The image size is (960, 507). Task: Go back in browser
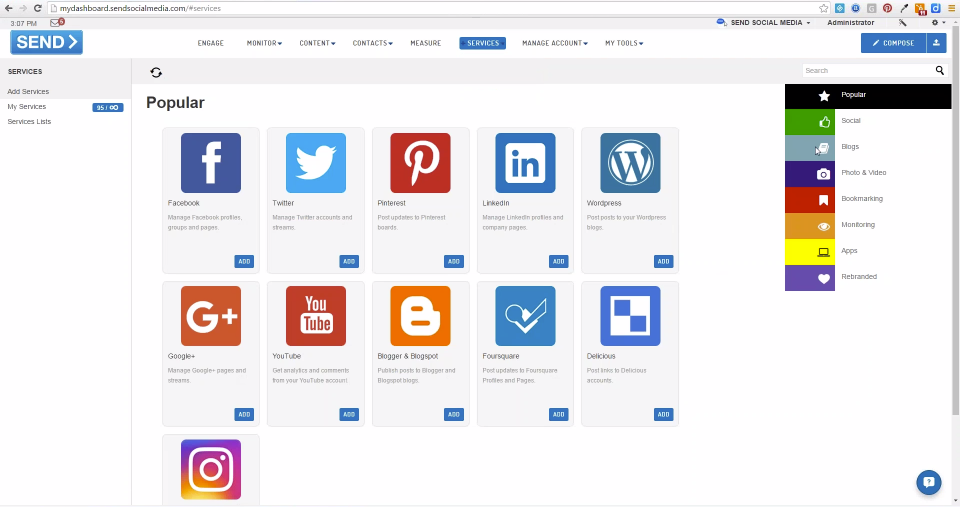9,8
